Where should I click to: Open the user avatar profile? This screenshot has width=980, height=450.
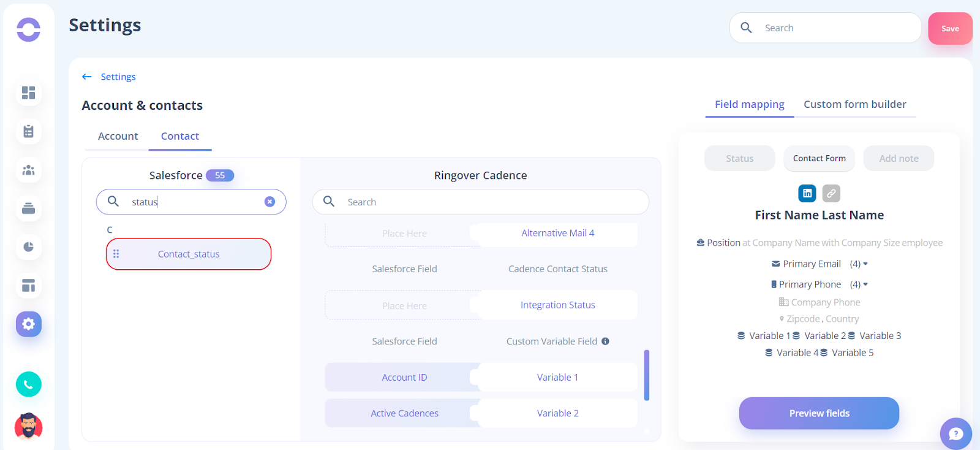(28, 426)
